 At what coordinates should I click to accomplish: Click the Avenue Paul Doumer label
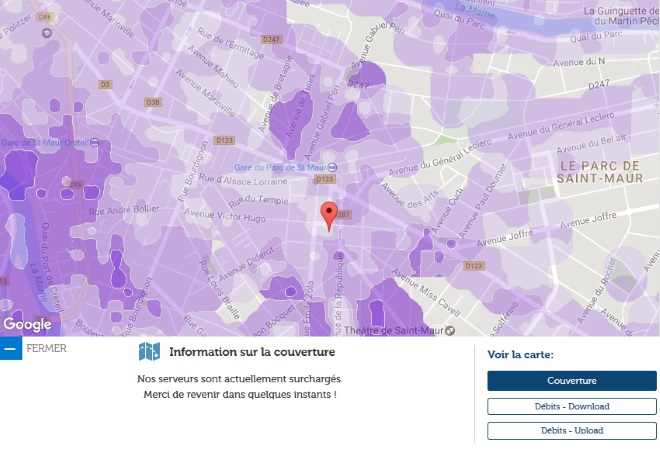pos(483,201)
